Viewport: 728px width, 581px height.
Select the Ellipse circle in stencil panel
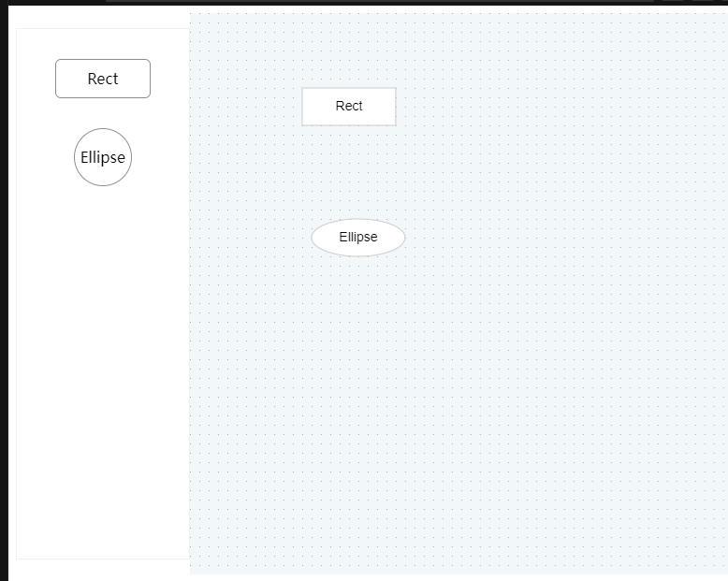coord(103,157)
